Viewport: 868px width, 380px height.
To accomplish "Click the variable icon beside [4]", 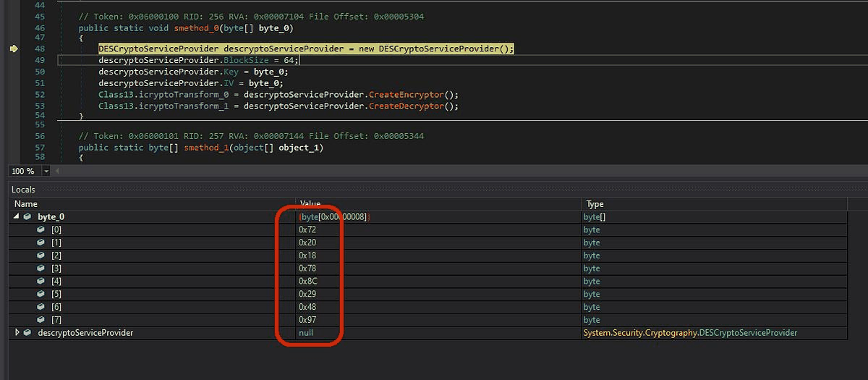I will tap(41, 282).
